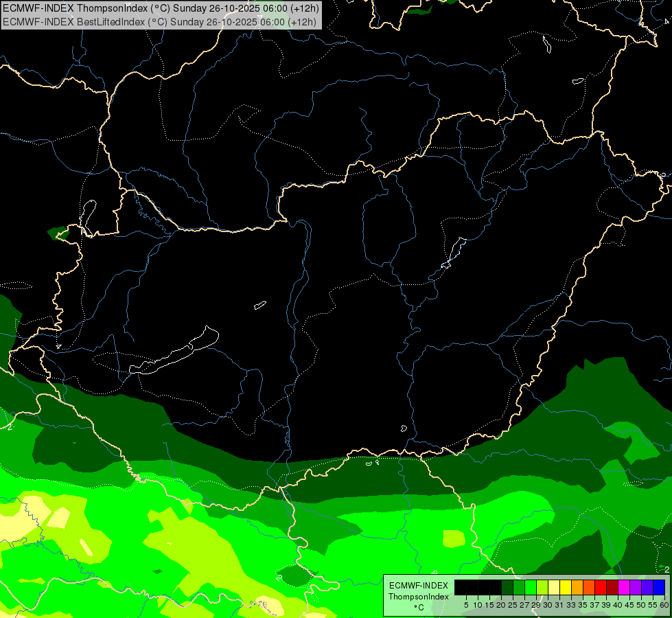Click legend tick value 5

click(x=466, y=605)
